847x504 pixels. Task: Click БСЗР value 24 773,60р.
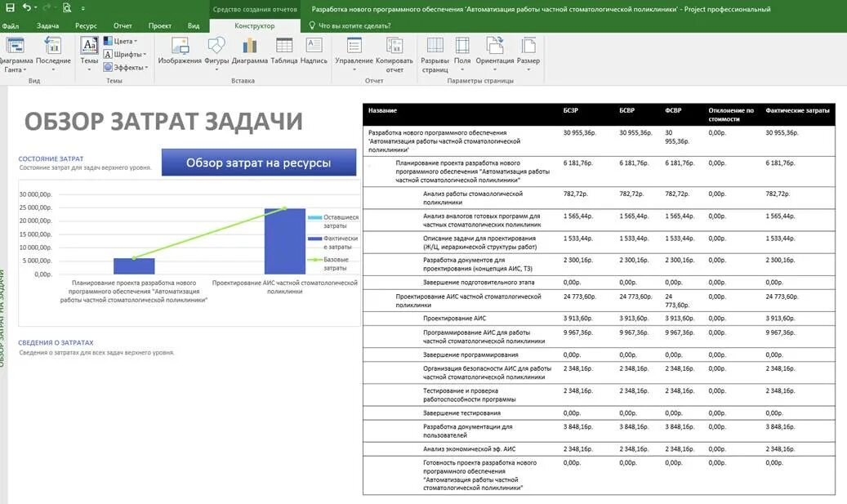pyautogui.click(x=579, y=296)
